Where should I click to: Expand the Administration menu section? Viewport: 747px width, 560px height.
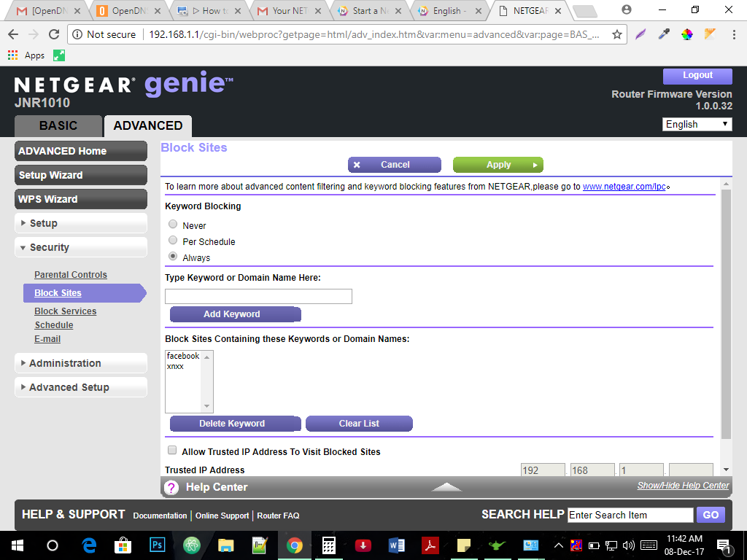[x=81, y=363]
